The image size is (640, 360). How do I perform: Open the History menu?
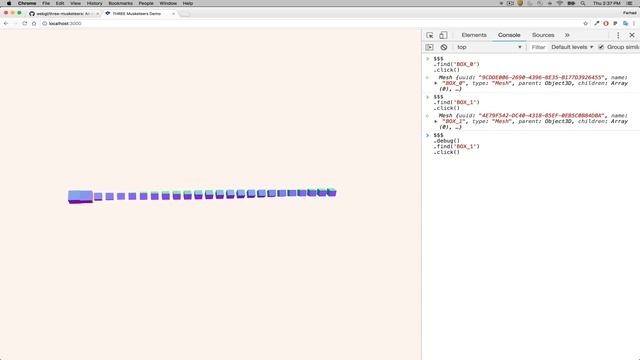(94, 3)
